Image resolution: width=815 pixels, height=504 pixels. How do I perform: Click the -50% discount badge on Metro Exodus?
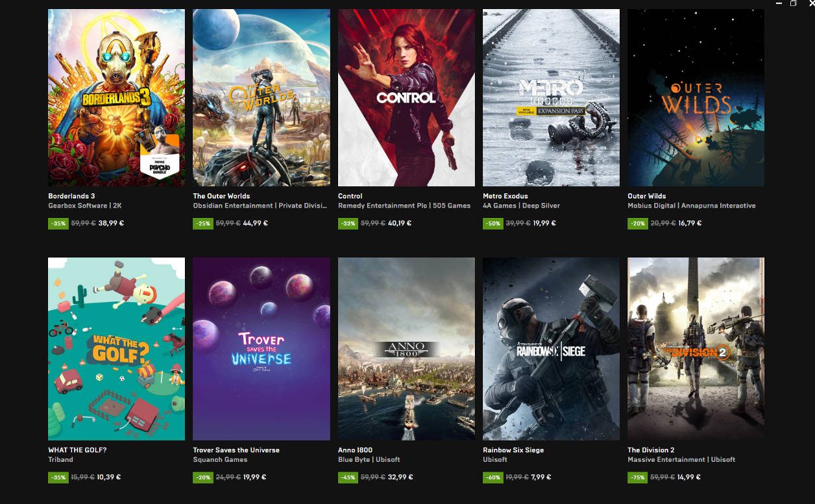pos(493,223)
